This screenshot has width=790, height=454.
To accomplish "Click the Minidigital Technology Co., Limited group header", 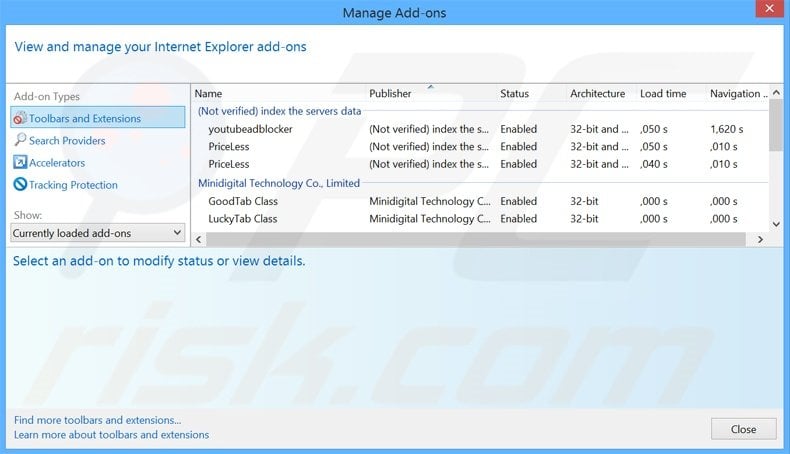I will pos(279,183).
